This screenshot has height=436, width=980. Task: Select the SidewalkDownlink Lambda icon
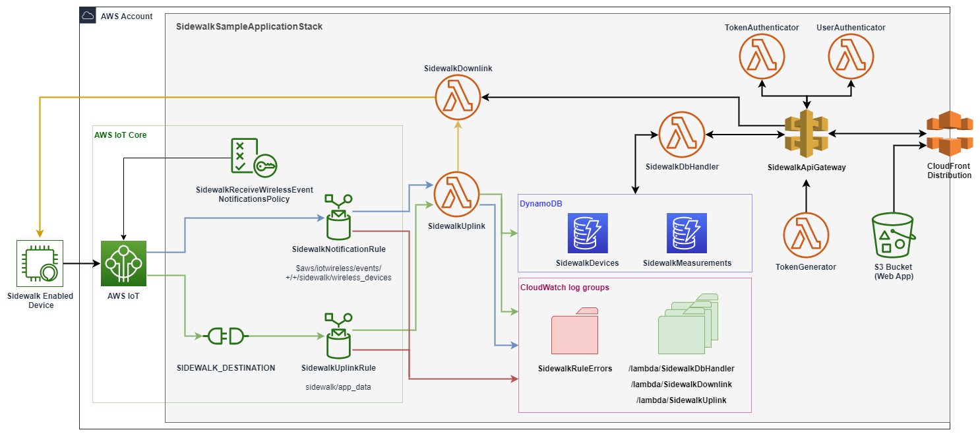click(x=458, y=98)
